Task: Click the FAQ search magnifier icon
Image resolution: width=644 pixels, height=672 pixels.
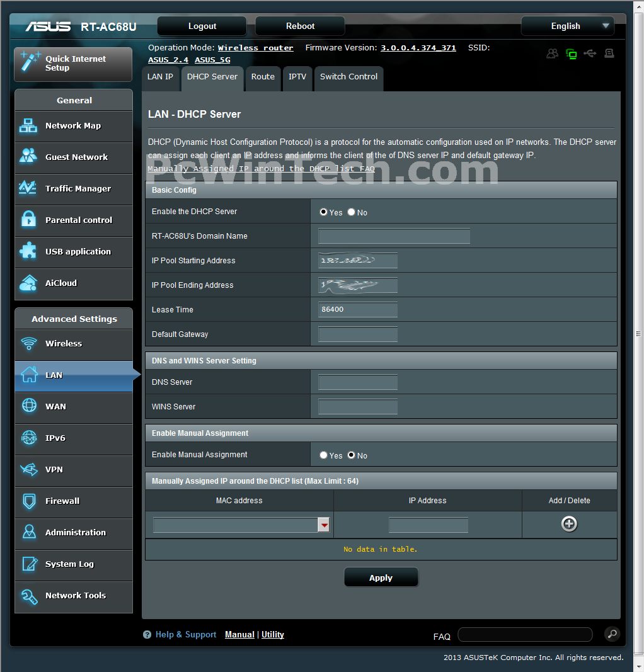Action: pyautogui.click(x=612, y=634)
